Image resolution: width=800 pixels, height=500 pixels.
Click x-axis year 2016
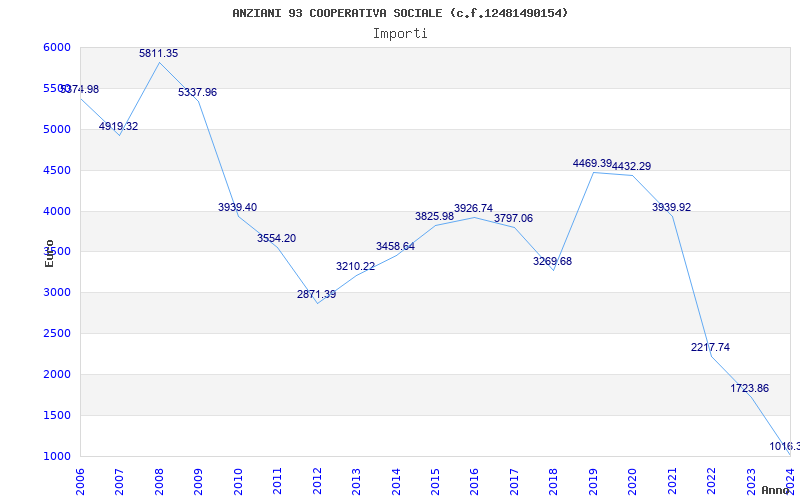pyautogui.click(x=475, y=482)
